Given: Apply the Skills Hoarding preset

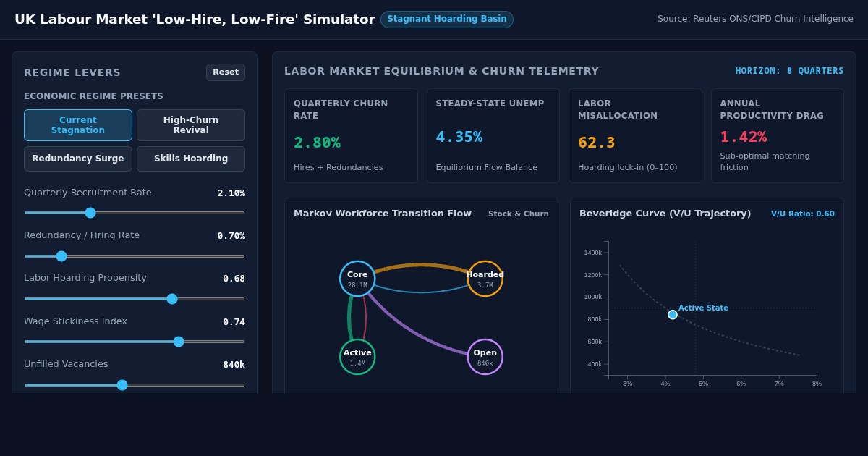Looking at the screenshot, I should click(191, 159).
